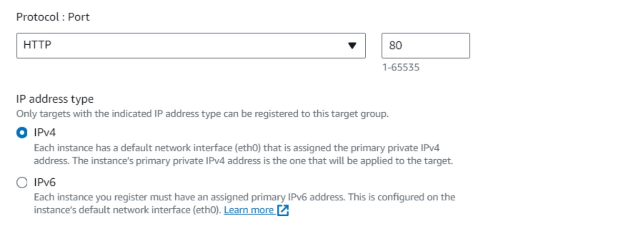The height and width of the screenshot is (232, 644).
Task: Click the 'Only targets with the indicated' description
Action: [202, 114]
